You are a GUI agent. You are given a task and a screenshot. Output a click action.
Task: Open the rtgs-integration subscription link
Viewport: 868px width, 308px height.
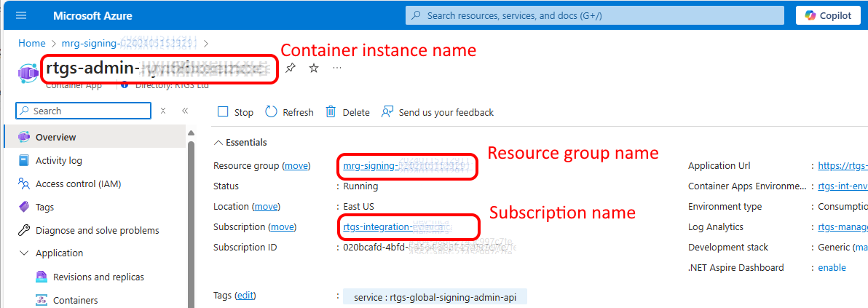[398, 226]
